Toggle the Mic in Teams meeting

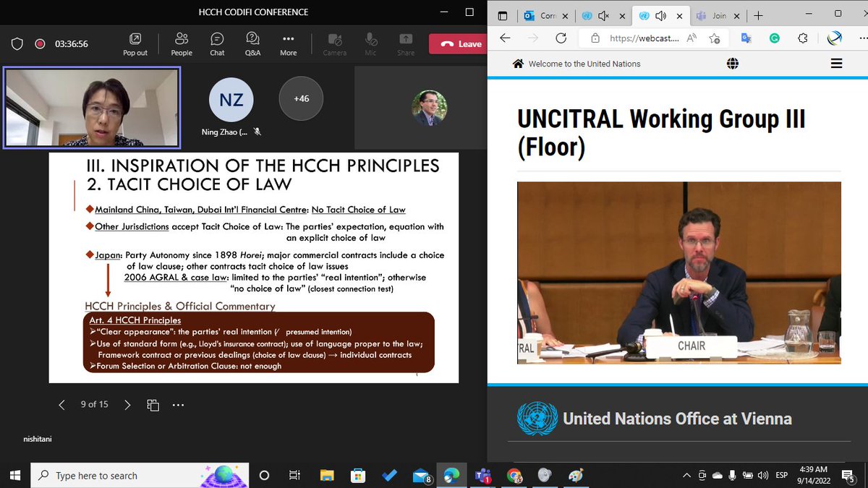(371, 44)
